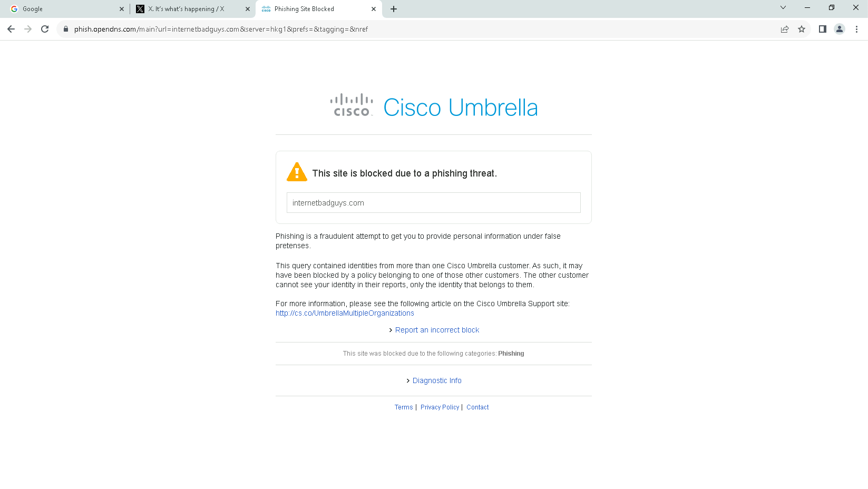Open the UmbrellaMultipleOrganizations support link
The height and width of the screenshot is (489, 868).
coord(345,313)
